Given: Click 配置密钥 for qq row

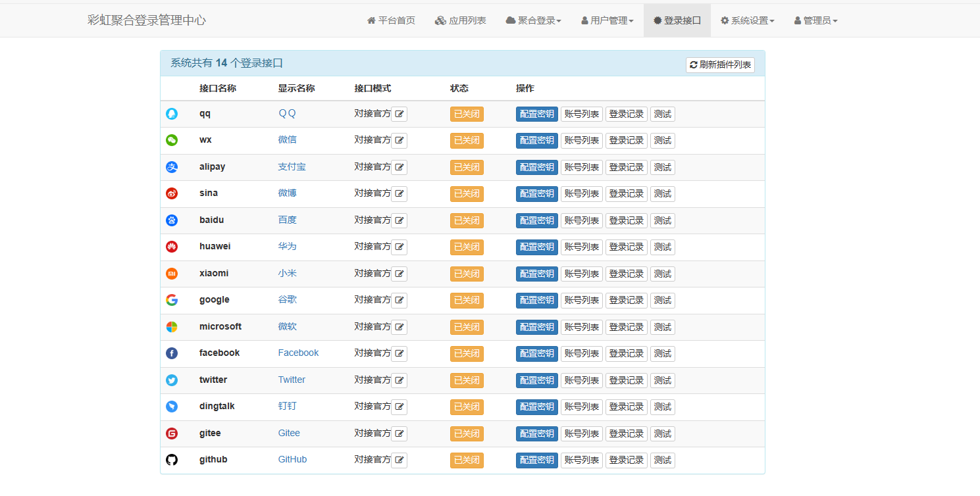Looking at the screenshot, I should tap(537, 114).
